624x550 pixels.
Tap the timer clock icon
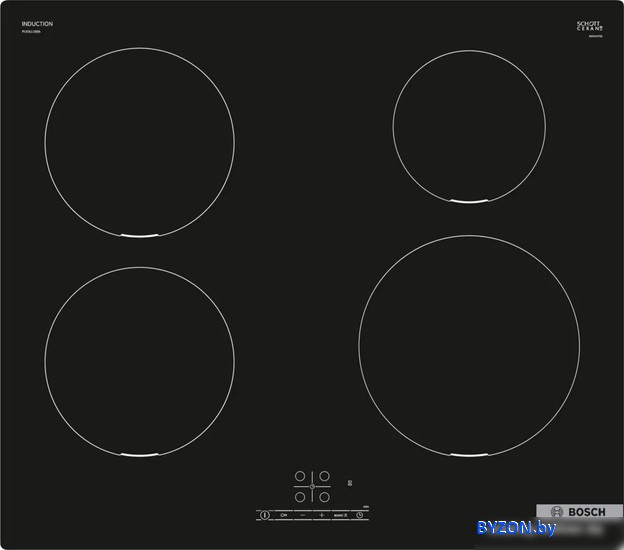[x=359, y=515]
